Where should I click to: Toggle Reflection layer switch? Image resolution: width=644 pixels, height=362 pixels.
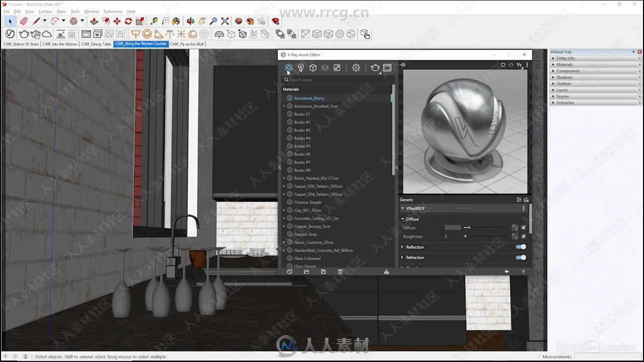[521, 247]
